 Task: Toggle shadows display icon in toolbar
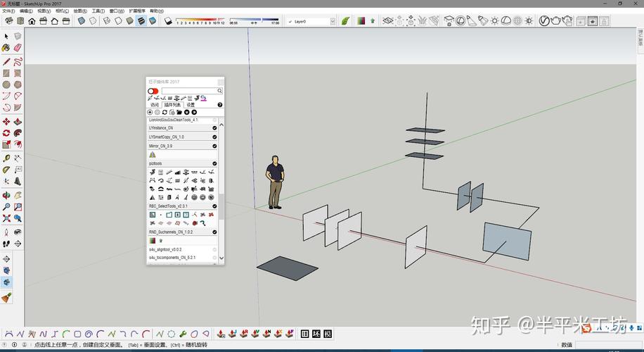pos(169,21)
